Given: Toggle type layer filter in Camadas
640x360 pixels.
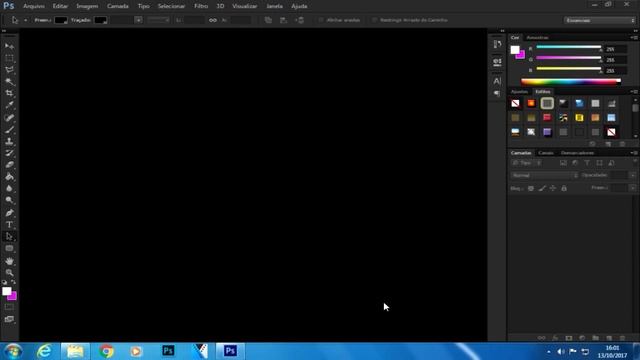Looking at the screenshot, I should tap(587, 163).
